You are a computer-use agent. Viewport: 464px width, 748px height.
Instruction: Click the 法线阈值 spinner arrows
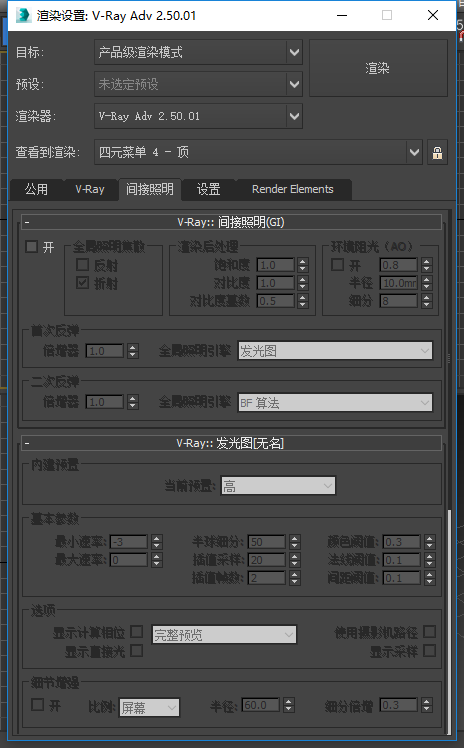tap(429, 560)
